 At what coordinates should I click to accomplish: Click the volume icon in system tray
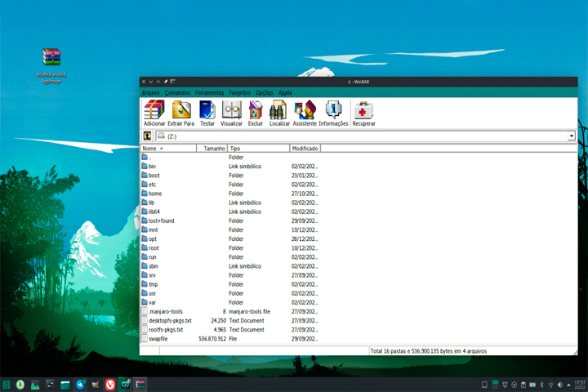[x=560, y=385]
